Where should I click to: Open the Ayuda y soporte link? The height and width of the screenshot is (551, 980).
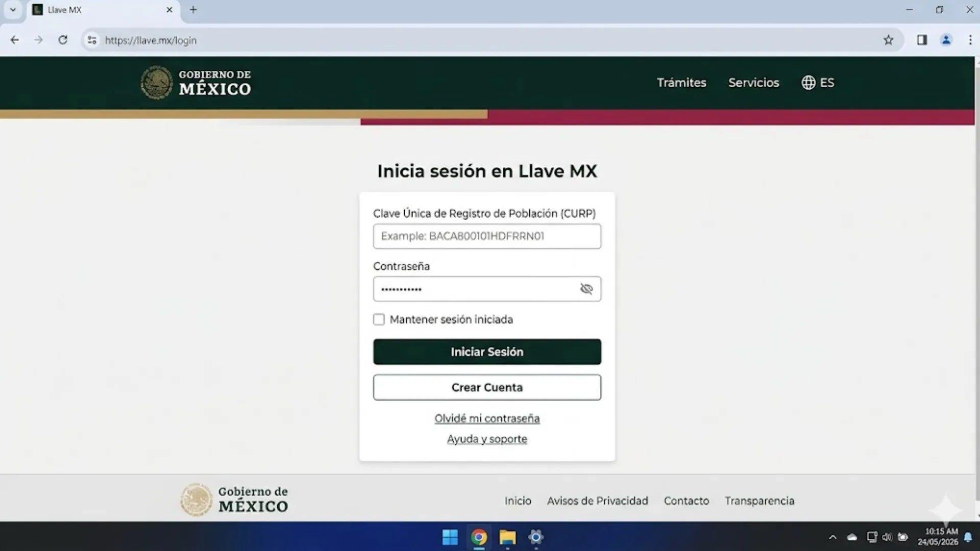pyautogui.click(x=487, y=439)
